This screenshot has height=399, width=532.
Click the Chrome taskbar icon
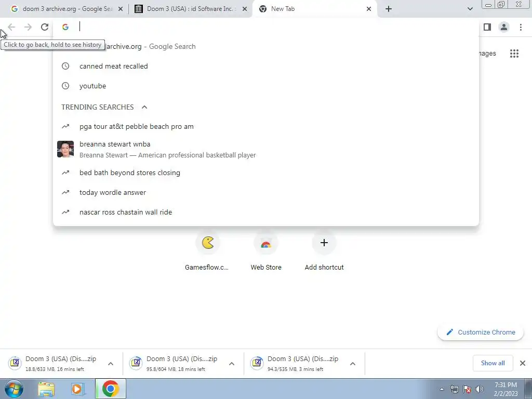[110, 389]
